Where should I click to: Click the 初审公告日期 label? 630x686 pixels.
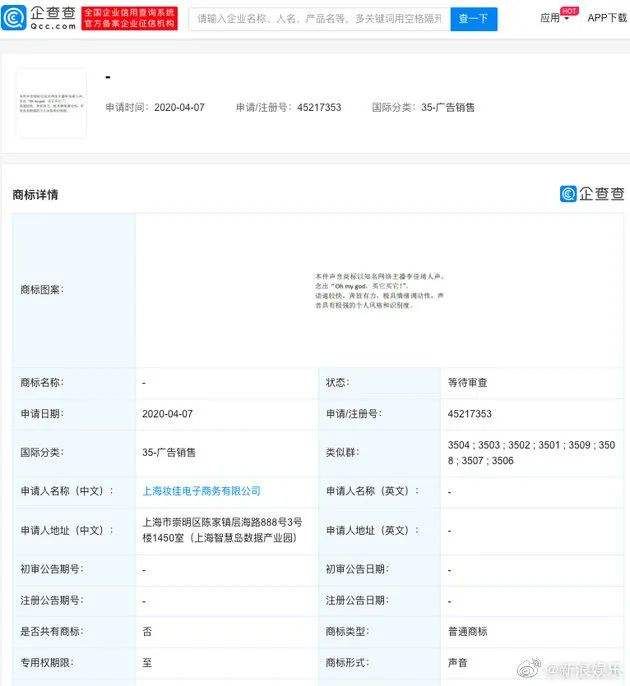point(357,569)
